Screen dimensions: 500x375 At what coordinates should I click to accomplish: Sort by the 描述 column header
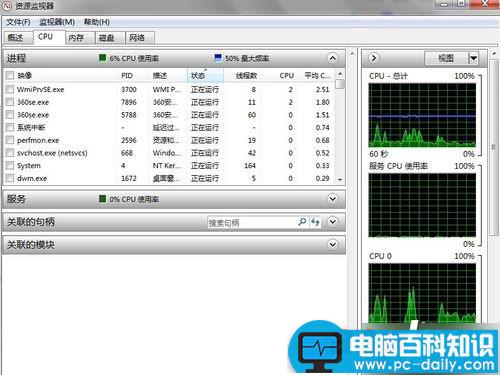pos(168,76)
